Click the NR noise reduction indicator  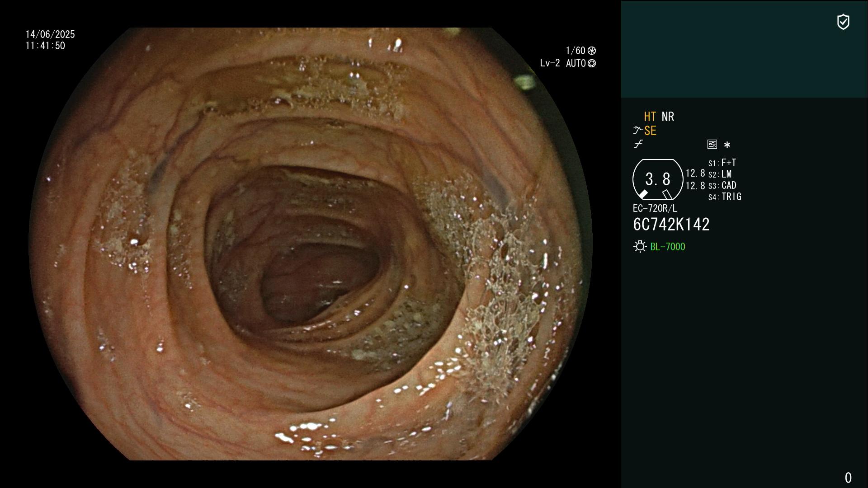pyautogui.click(x=668, y=117)
